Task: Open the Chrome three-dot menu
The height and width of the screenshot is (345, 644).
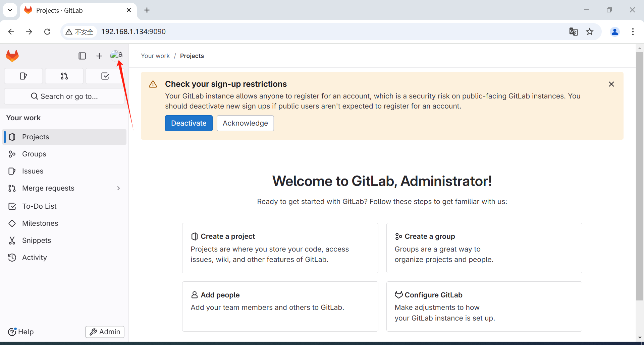Action: (633, 32)
